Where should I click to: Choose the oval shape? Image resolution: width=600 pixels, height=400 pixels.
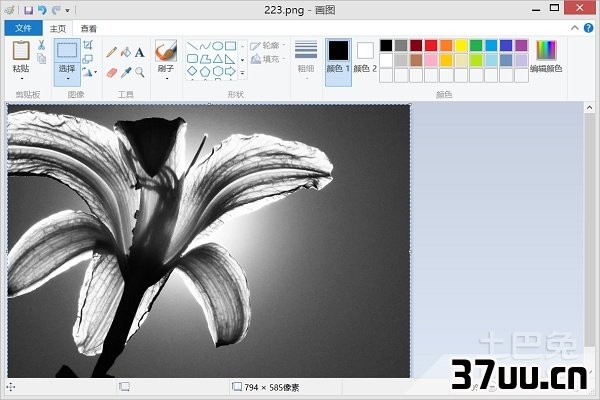tap(218, 46)
